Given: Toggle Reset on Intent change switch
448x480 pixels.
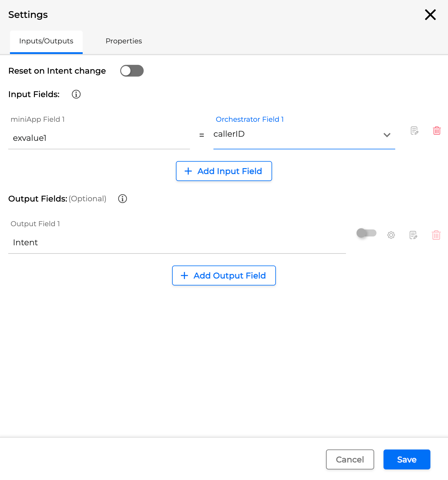Looking at the screenshot, I should tap(132, 71).
